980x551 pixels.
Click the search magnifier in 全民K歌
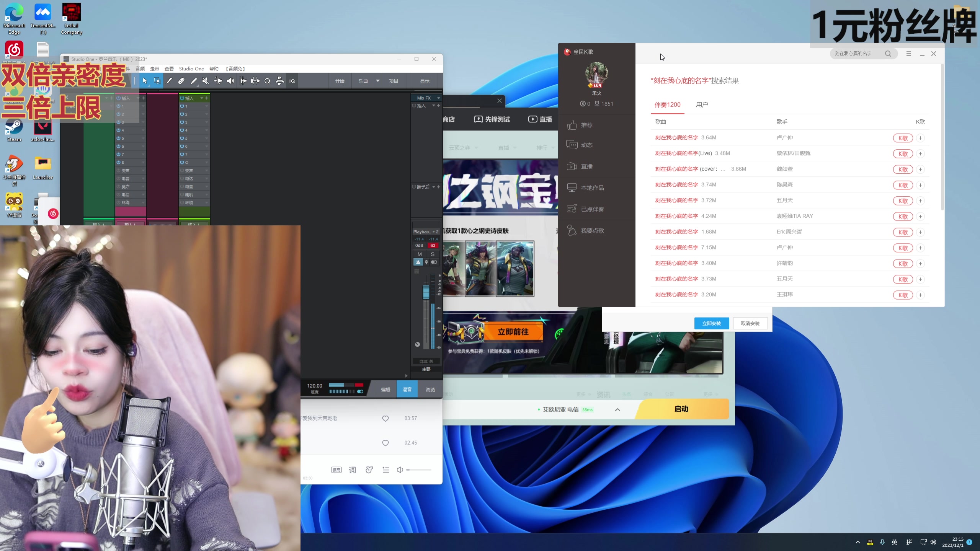coord(888,54)
